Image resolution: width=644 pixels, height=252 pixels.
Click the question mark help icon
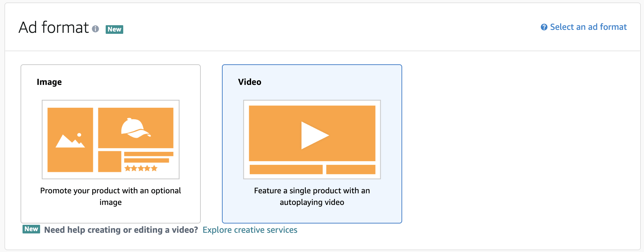pyautogui.click(x=544, y=27)
